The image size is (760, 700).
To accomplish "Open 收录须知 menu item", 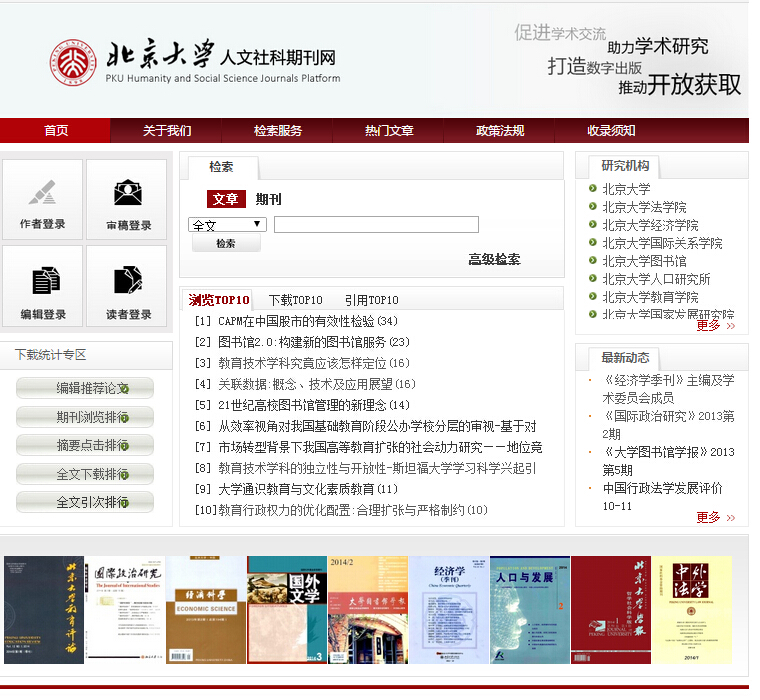I will pyautogui.click(x=611, y=130).
